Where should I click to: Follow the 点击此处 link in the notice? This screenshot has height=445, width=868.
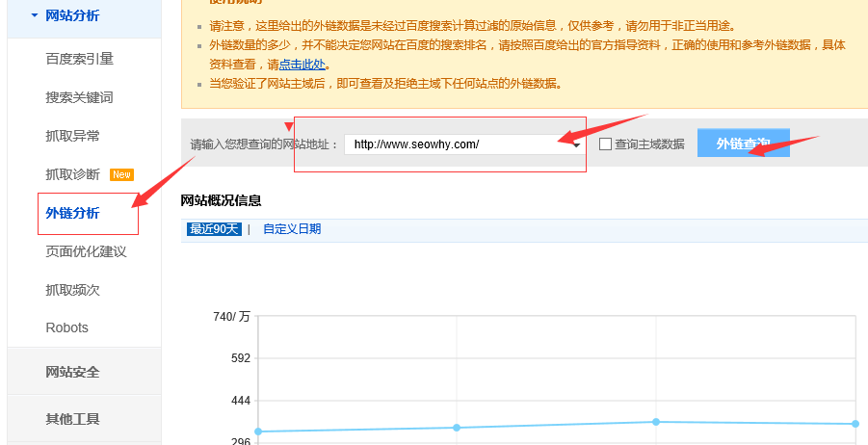pos(302,65)
